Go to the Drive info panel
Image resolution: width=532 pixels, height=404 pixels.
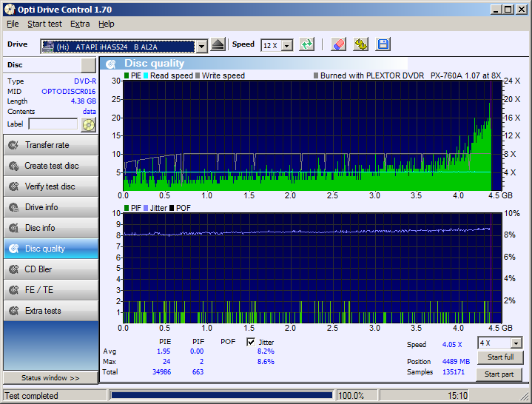51,207
